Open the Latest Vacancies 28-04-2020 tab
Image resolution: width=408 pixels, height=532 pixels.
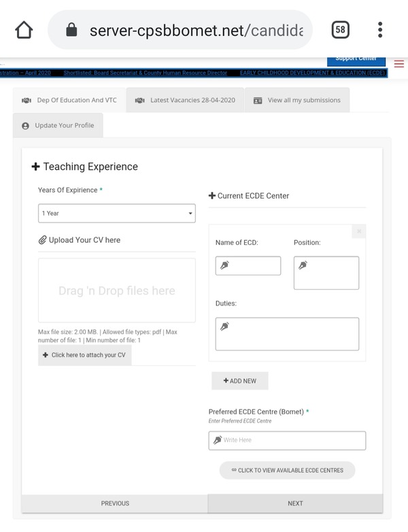click(x=185, y=100)
